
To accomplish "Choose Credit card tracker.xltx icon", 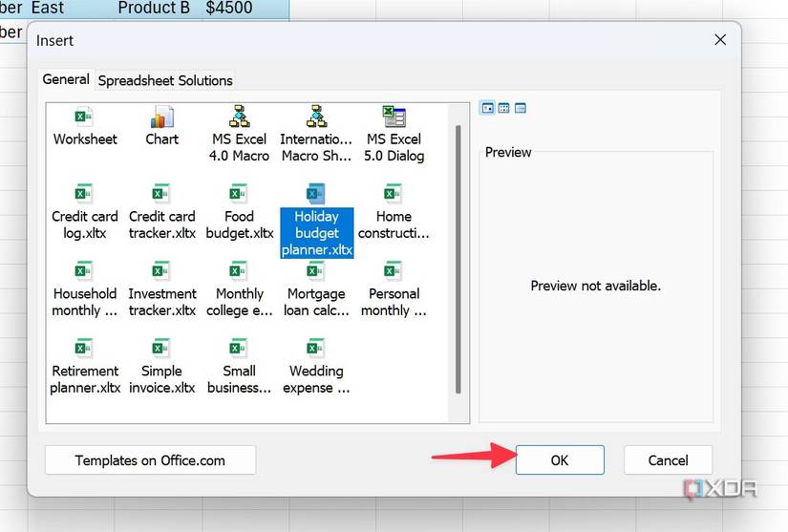I will point(160,193).
